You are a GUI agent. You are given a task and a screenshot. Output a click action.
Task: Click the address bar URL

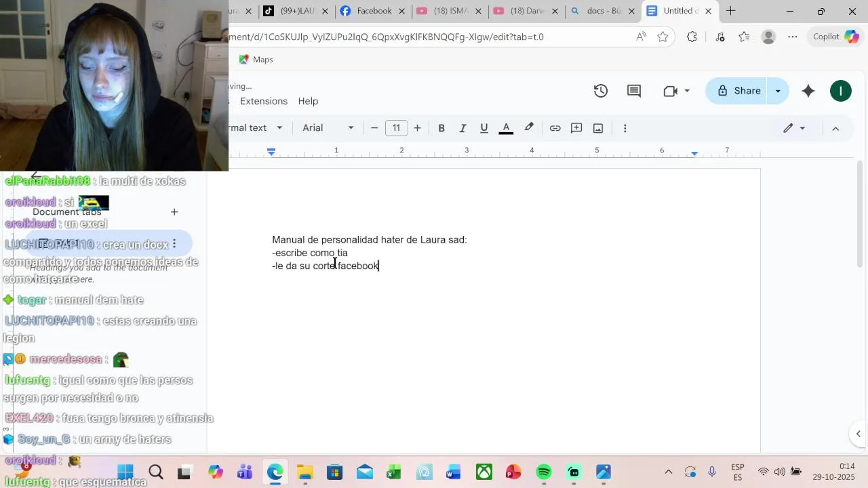[x=387, y=37]
